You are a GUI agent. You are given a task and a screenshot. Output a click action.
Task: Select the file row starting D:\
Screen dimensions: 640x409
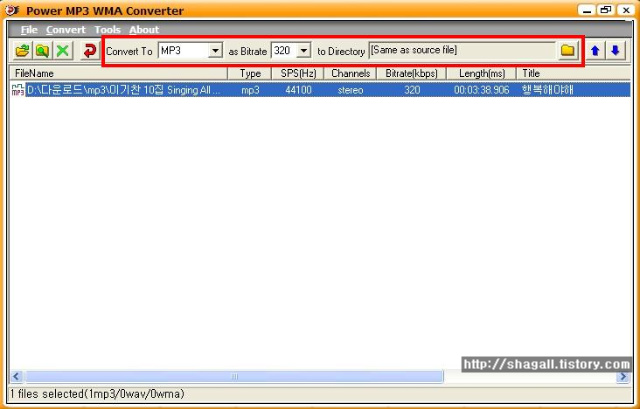(x=320, y=90)
